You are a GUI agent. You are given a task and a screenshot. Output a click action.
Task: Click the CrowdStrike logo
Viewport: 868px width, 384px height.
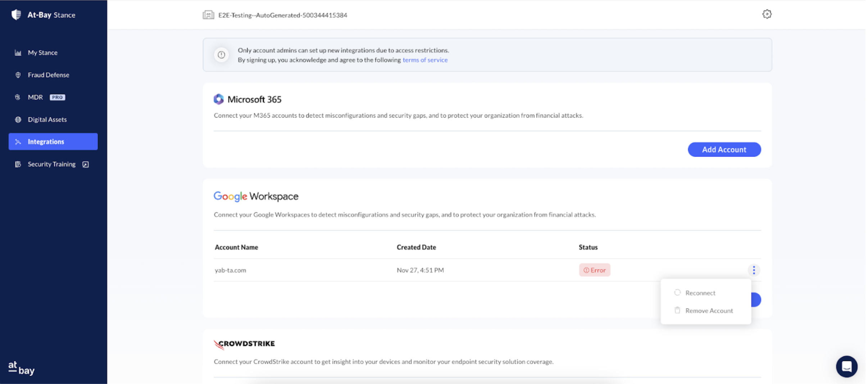click(x=244, y=344)
